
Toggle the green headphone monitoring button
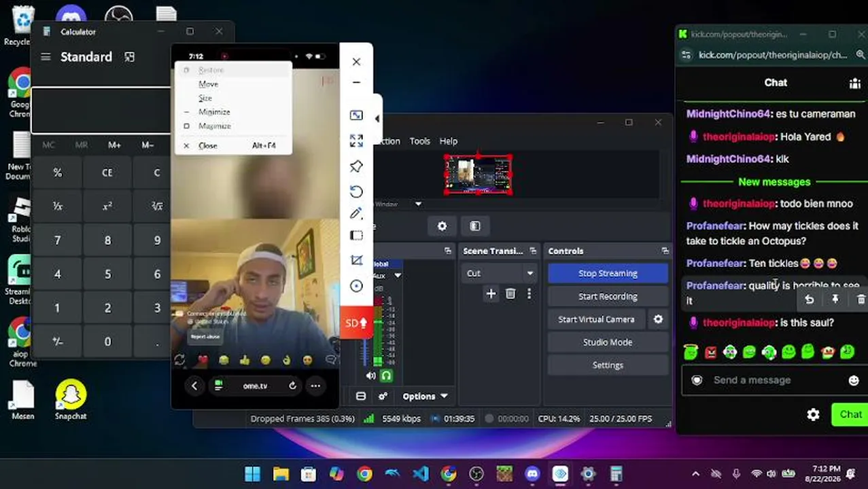click(x=386, y=375)
